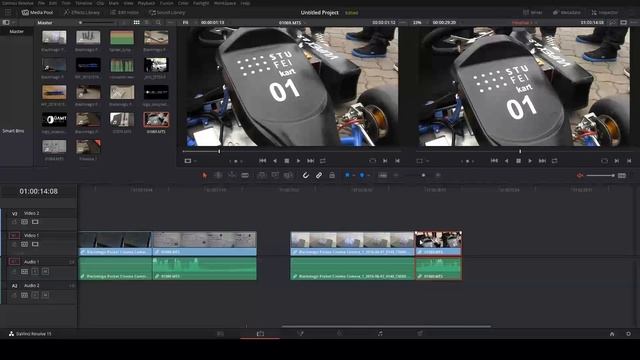Image resolution: width=640 pixels, height=360 pixels.
Task: Open the File menu
Action: [x=41, y=3]
